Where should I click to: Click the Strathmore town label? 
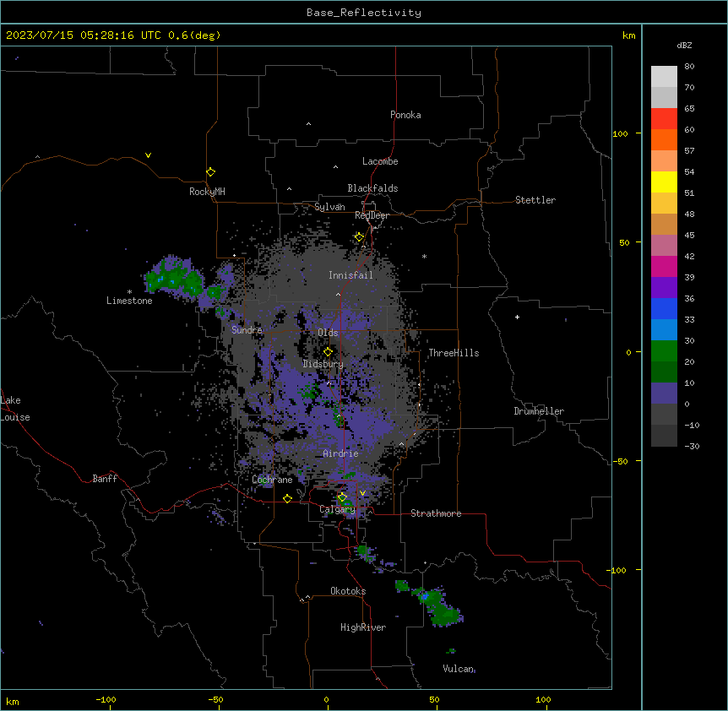(x=436, y=513)
